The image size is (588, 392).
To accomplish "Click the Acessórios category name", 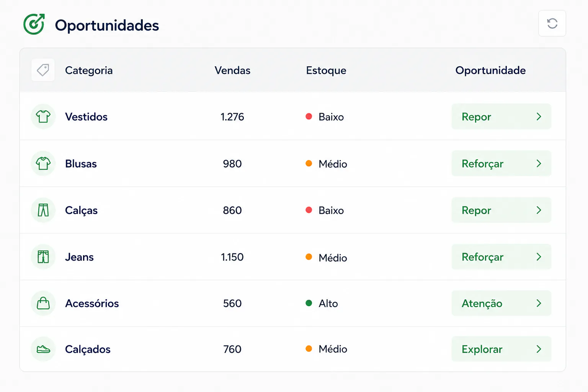I will [92, 304].
